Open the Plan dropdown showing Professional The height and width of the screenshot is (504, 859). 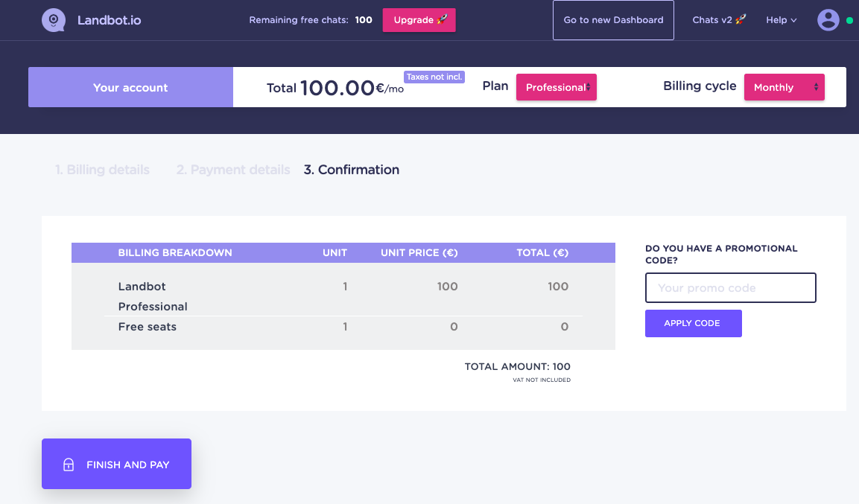point(556,87)
